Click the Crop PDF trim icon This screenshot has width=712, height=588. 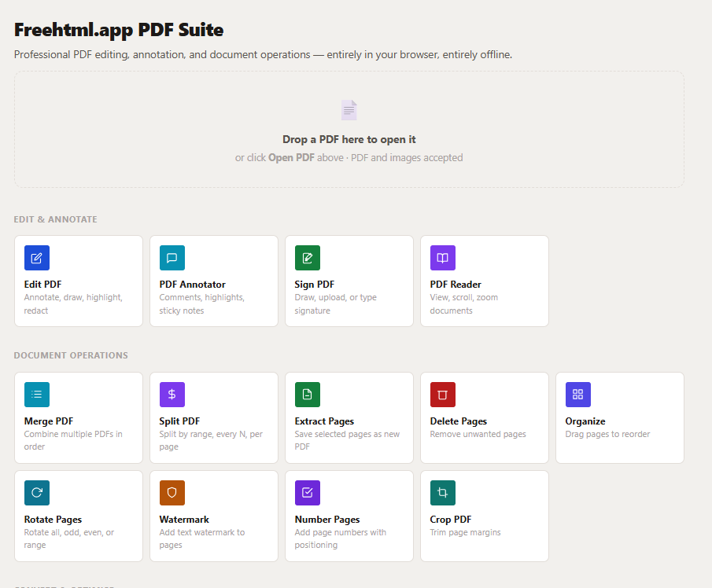point(442,492)
